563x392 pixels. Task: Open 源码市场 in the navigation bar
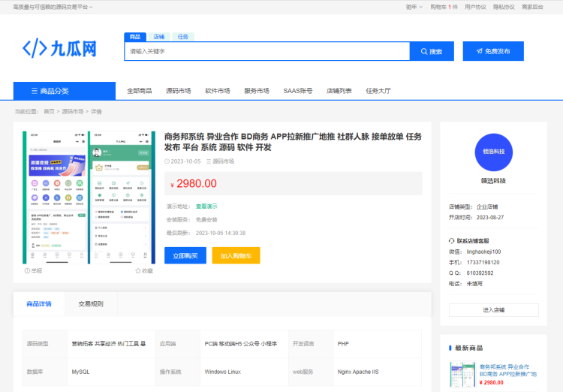pyautogui.click(x=178, y=91)
